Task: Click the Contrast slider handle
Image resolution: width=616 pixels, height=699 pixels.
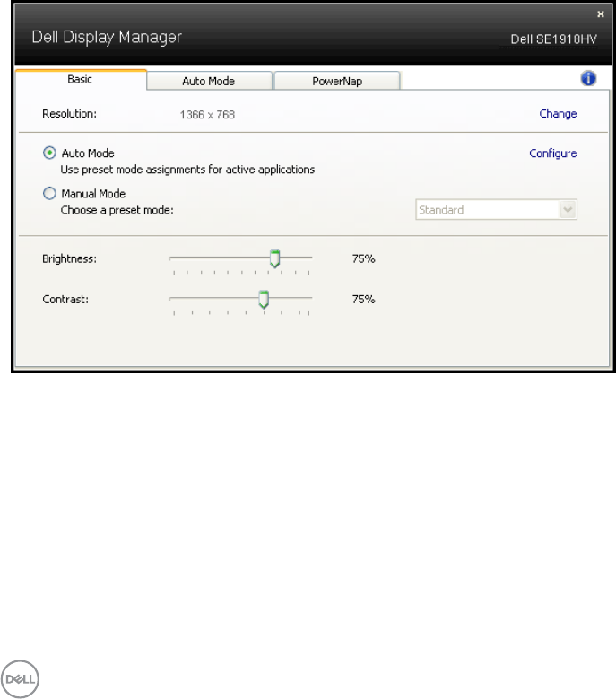Action: (264, 299)
